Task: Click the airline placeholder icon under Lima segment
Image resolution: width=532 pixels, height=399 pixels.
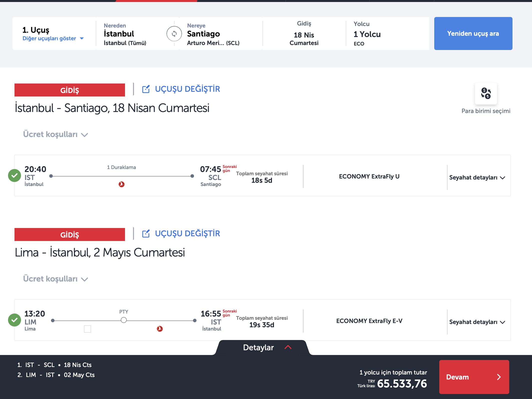Action: 87,329
